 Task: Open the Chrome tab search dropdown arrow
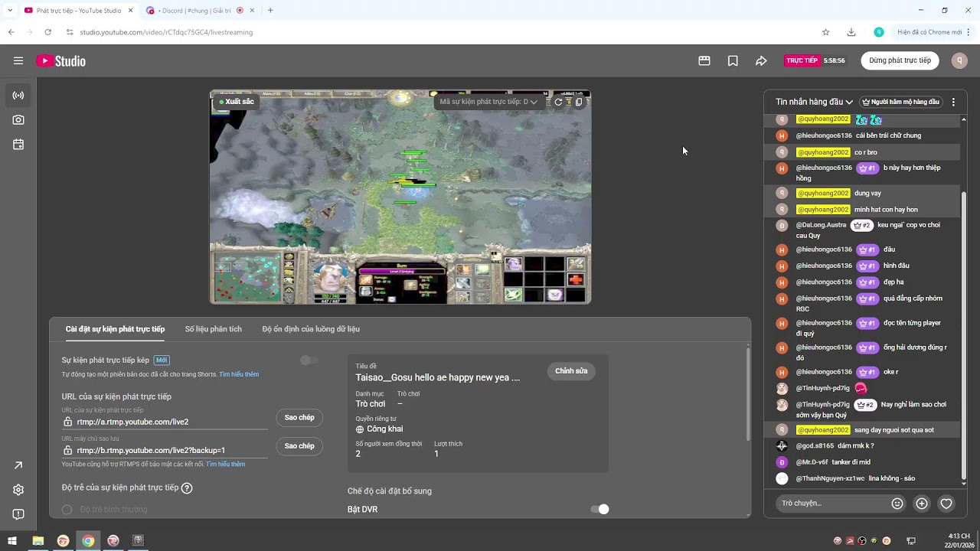pos(10,10)
